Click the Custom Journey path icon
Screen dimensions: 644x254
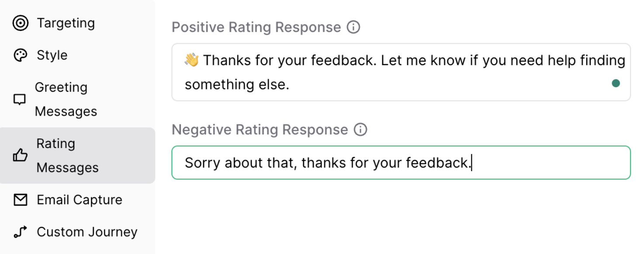(20, 232)
